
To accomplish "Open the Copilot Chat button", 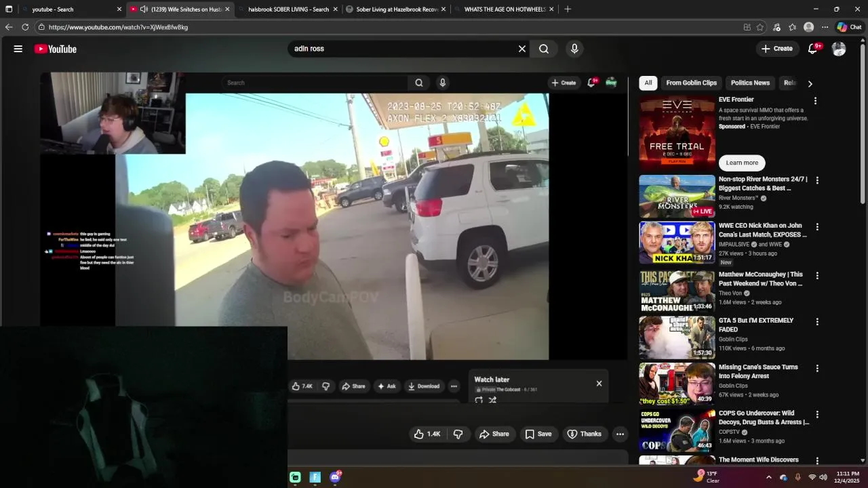I will coord(849,27).
